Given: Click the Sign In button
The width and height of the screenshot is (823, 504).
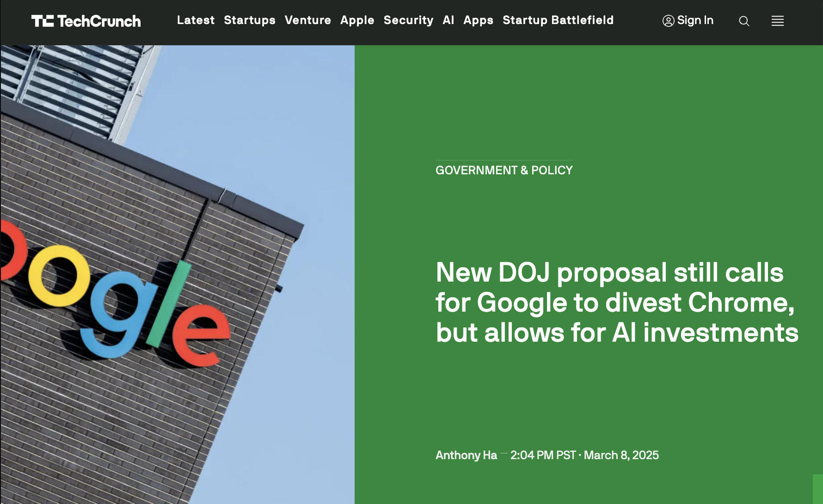Looking at the screenshot, I should [x=688, y=20].
